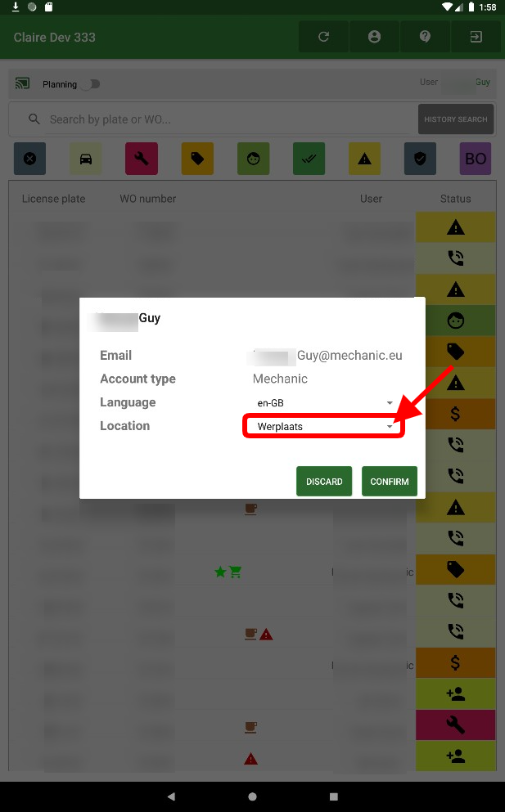Select the yellow warning triangle filter
Screen dimensions: 505x812
[364, 159]
